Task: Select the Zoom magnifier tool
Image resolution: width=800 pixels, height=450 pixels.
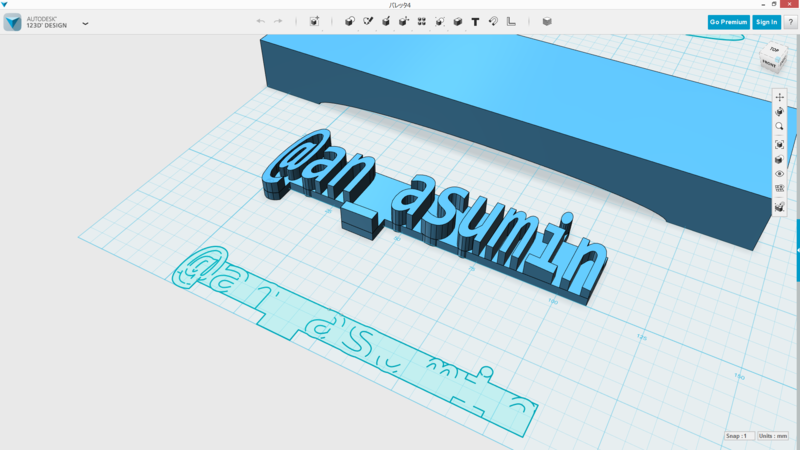Action: pos(779,126)
